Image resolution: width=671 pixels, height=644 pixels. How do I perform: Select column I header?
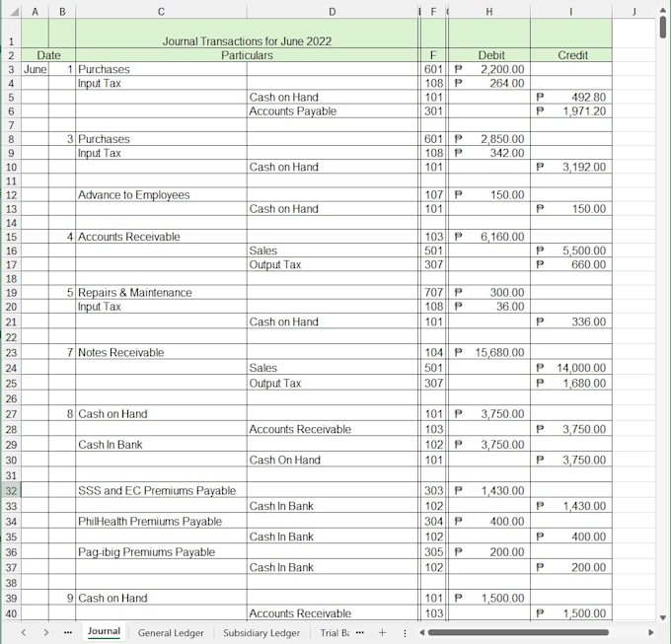pos(571,12)
